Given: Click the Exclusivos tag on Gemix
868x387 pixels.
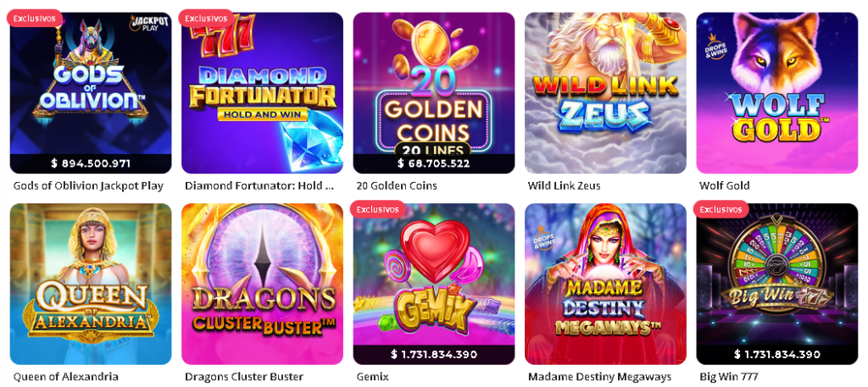Looking at the screenshot, I should (377, 209).
